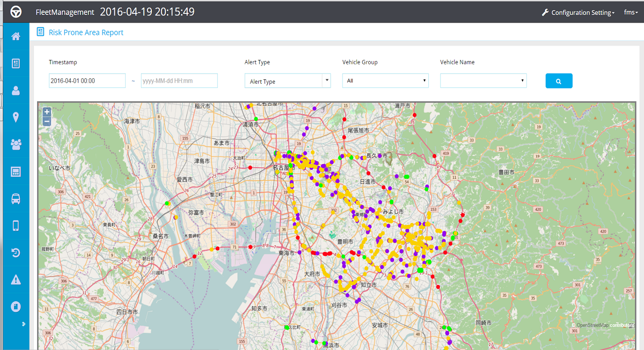This screenshot has width=644, height=350.
Task: Focus the start timestamp field
Action: (87, 80)
